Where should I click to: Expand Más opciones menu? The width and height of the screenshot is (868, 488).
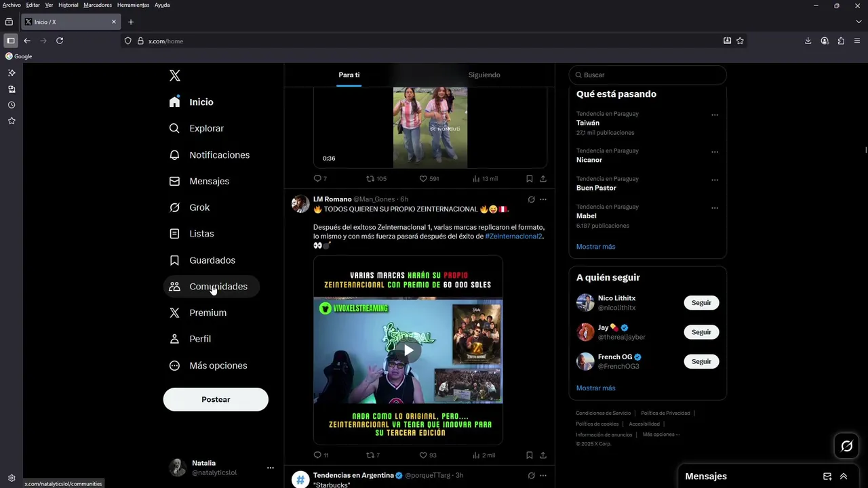click(209, 365)
